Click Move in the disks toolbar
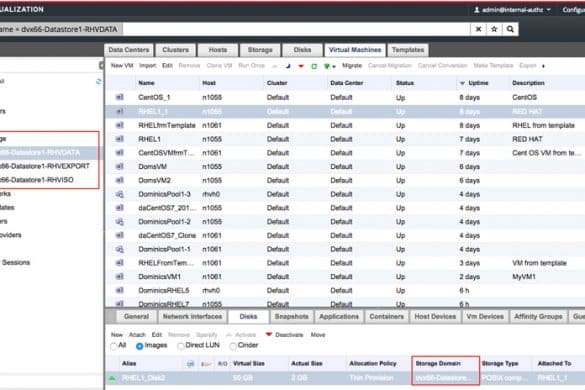585x390 pixels. click(x=318, y=335)
